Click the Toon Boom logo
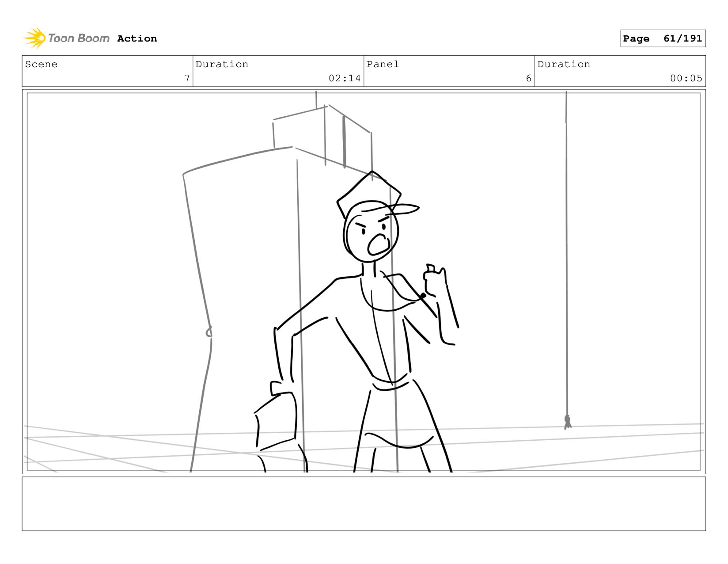The width and height of the screenshot is (728, 564). (x=67, y=38)
